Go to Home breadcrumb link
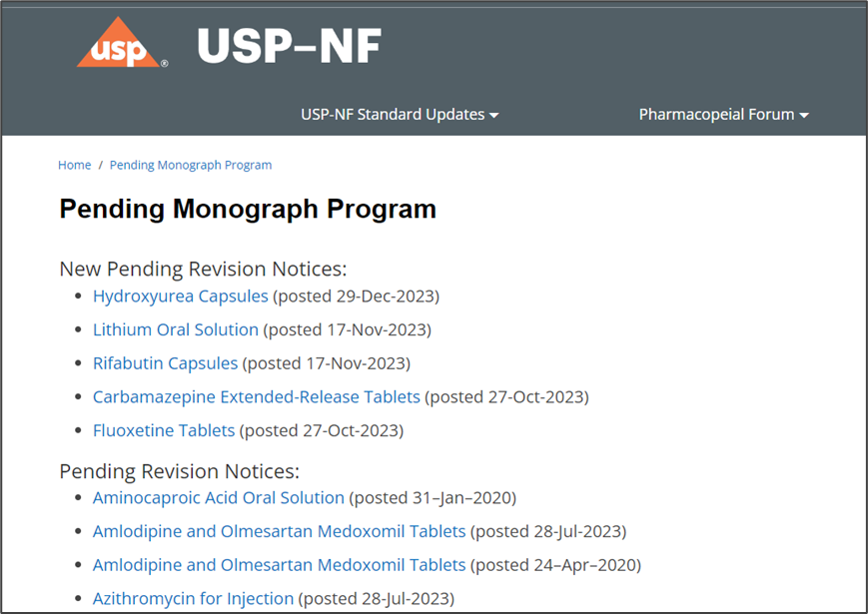This screenshot has width=868, height=614. pyautogui.click(x=74, y=165)
